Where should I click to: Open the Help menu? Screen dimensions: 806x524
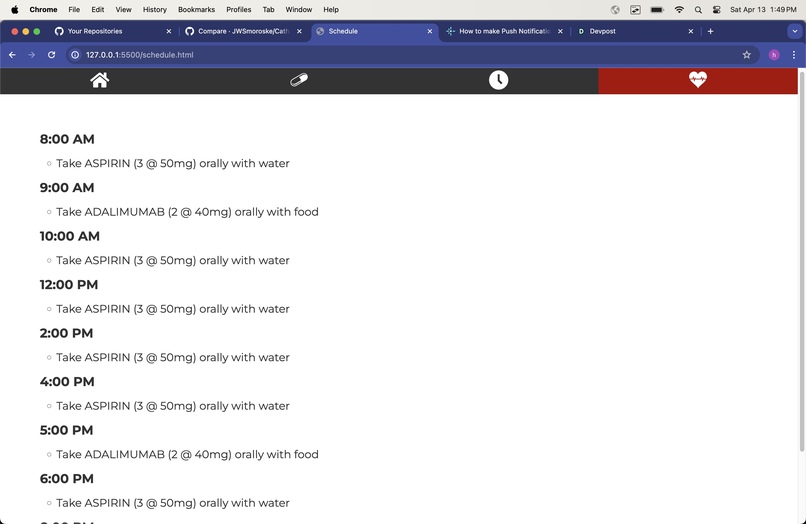[x=331, y=9]
